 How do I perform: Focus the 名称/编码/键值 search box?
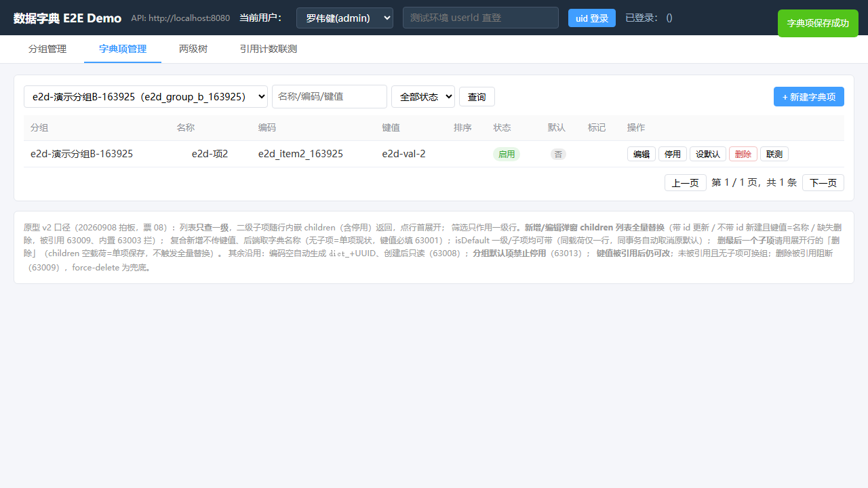point(330,96)
